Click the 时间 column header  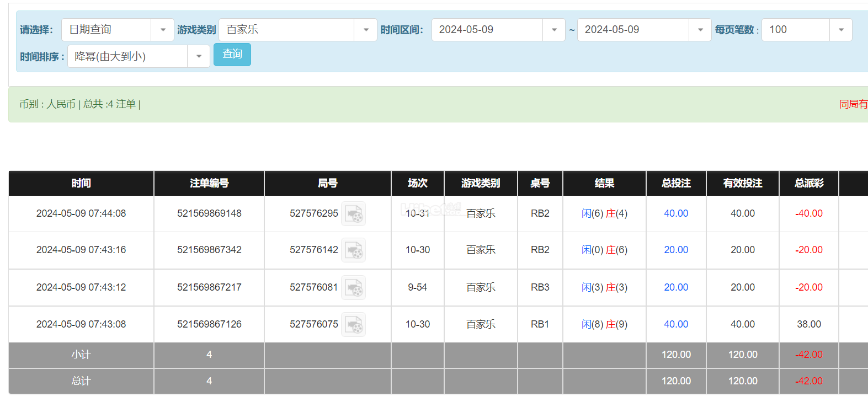pos(81,183)
